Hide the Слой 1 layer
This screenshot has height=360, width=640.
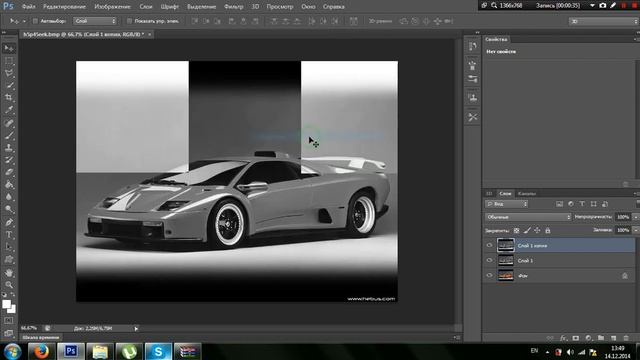pyautogui.click(x=489, y=260)
